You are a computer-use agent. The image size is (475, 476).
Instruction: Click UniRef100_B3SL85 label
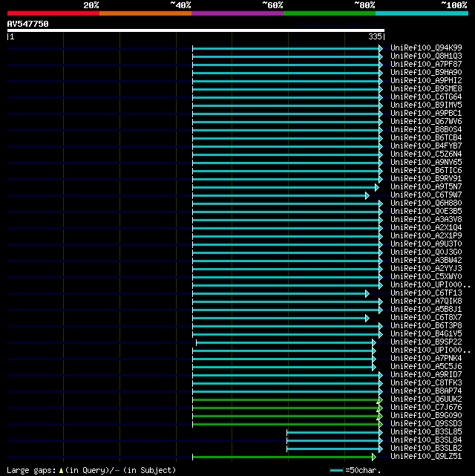click(426, 432)
